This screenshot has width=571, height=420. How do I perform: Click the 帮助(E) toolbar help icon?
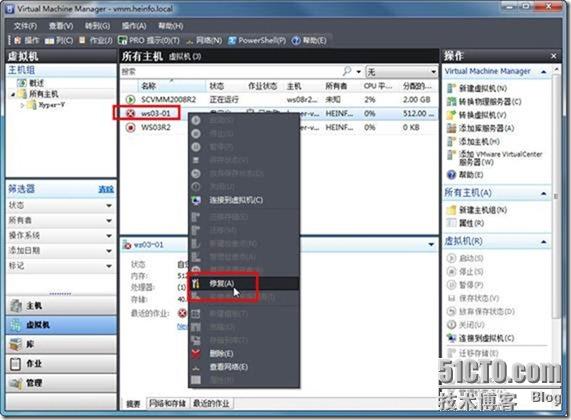pyautogui.click(x=309, y=40)
